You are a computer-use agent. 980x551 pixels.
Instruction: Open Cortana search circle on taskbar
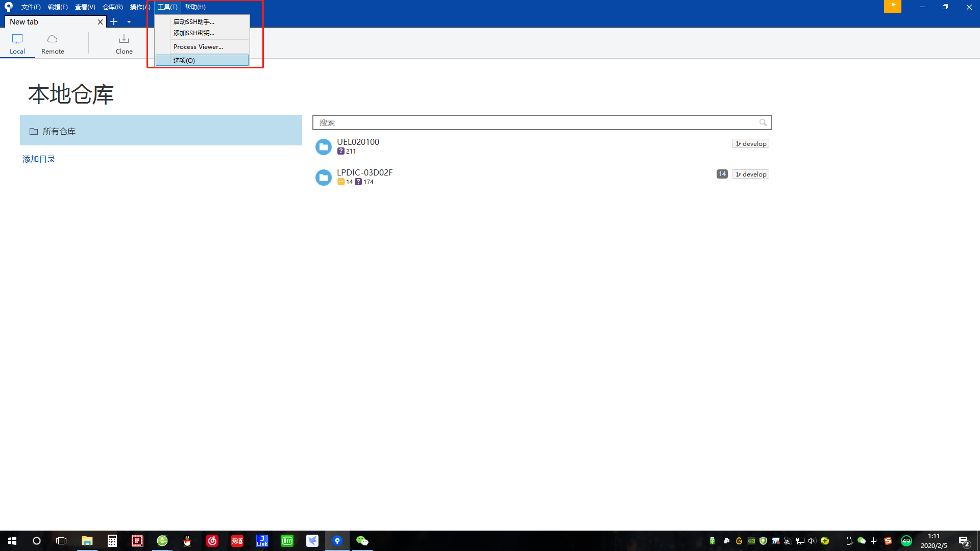(37, 541)
